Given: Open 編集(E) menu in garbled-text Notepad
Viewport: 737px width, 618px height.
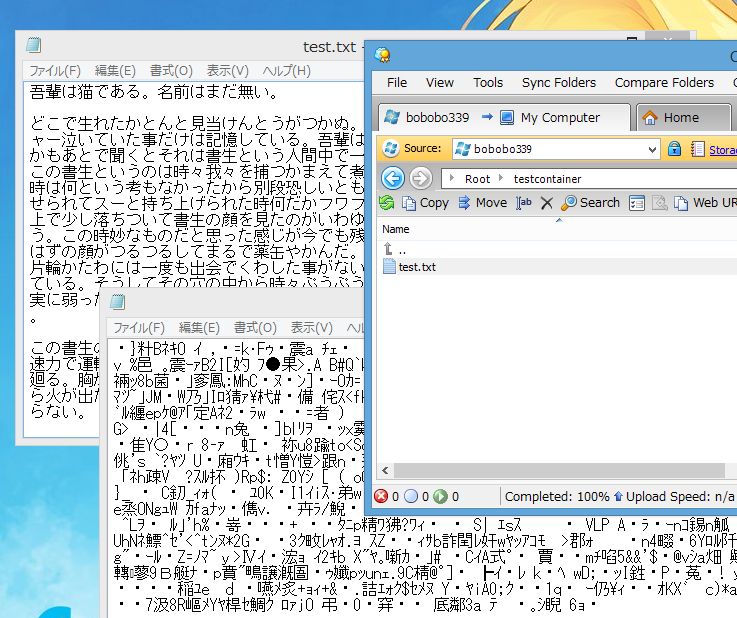Looking at the screenshot, I should (x=199, y=328).
